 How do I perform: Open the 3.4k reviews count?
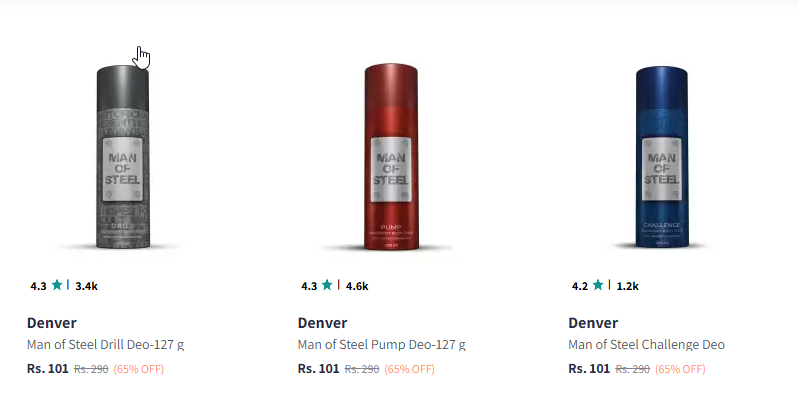87,286
